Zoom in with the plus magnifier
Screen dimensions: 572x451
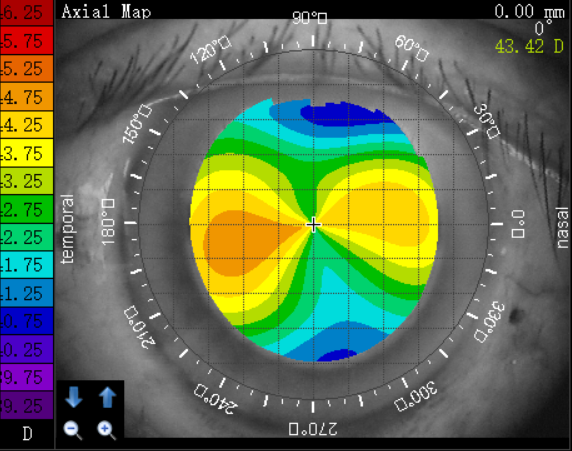tap(107, 430)
